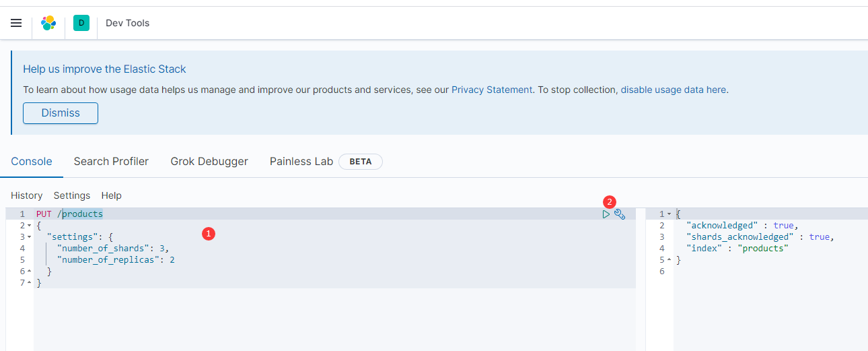
Task: Click the Help us improve heading
Action: click(104, 69)
